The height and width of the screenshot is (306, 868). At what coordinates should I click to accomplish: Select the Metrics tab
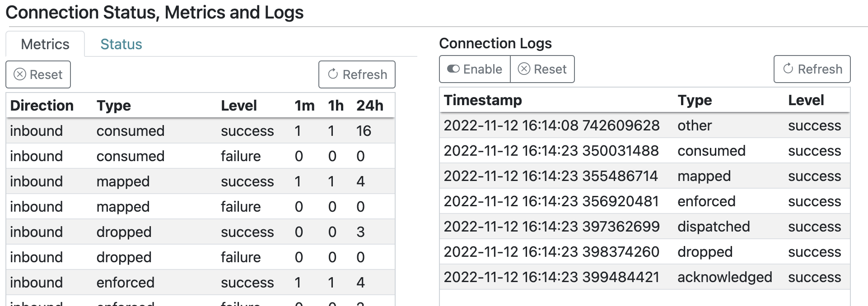pos(45,44)
